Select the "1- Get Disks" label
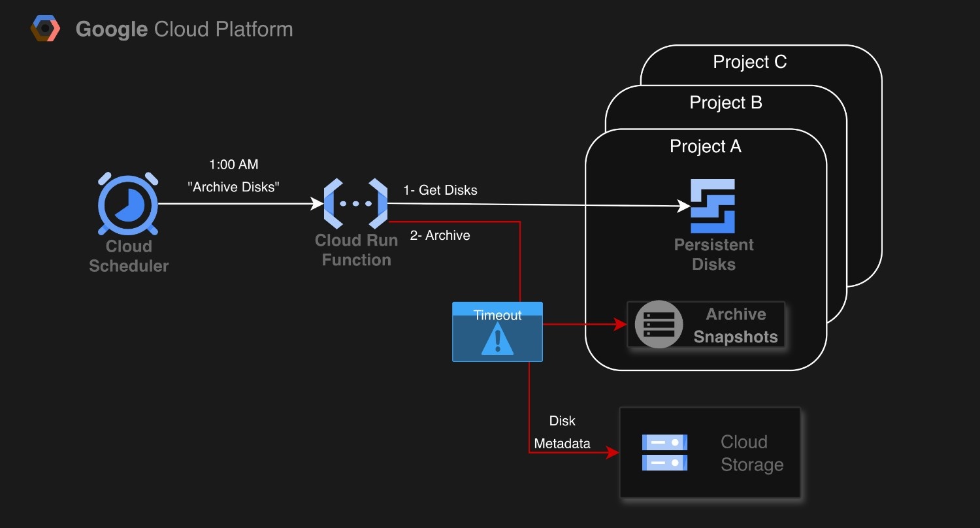980x528 pixels. (440, 190)
